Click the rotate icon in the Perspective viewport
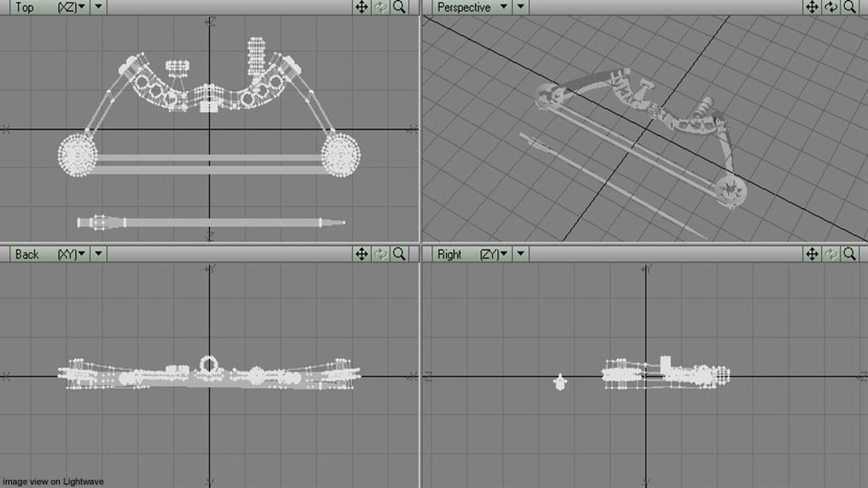Image resolution: width=868 pixels, height=488 pixels. 831,7
